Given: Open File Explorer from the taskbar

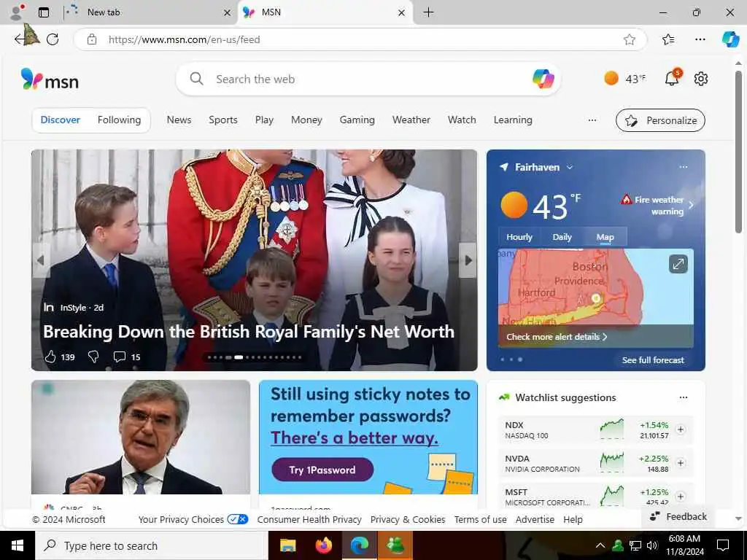Looking at the screenshot, I should pyautogui.click(x=287, y=545).
